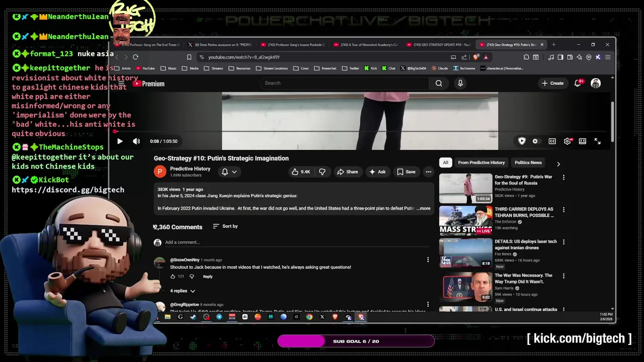
Task: Open Chrome from the taskbar
Action: (x=309, y=317)
